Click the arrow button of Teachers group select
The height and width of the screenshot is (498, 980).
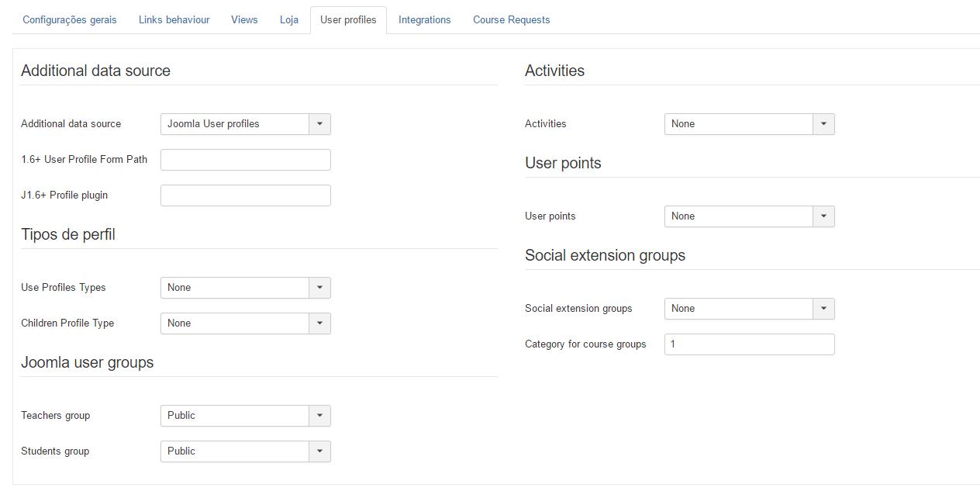pos(319,416)
